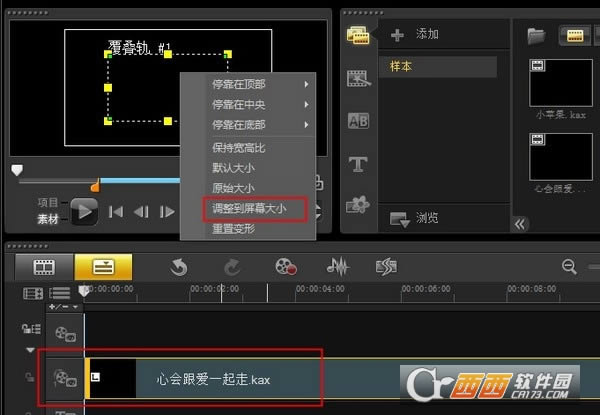Collapse library panel with double chevron
Image resolution: width=600 pixels, height=415 pixels.
(x=520, y=224)
